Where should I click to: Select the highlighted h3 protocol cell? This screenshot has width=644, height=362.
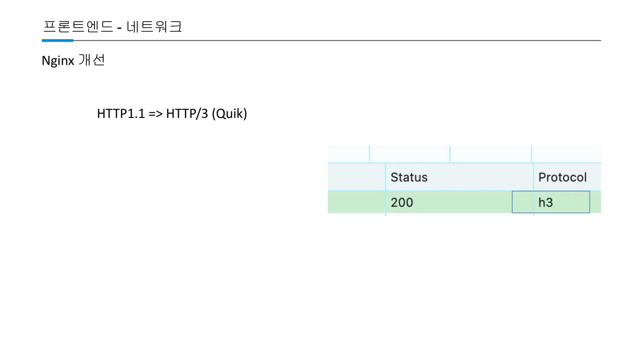[x=551, y=202]
